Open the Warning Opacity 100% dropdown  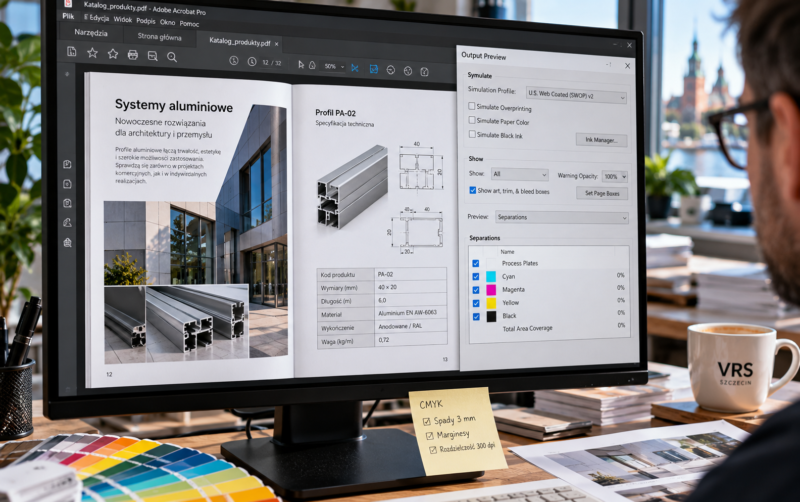tap(614, 177)
